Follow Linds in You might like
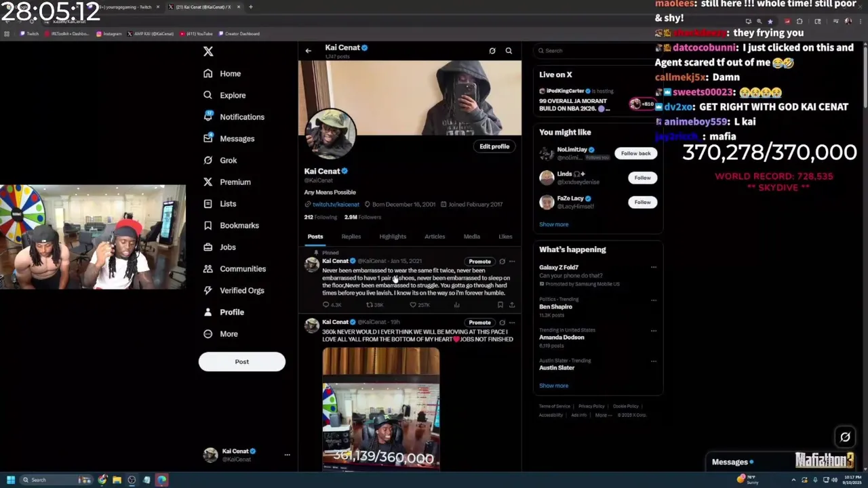 click(x=642, y=178)
